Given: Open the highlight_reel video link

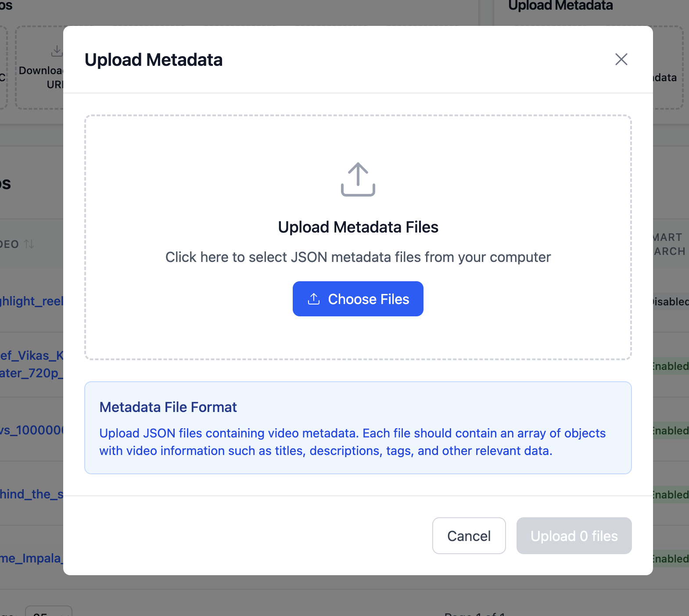Looking at the screenshot, I should click(x=32, y=301).
